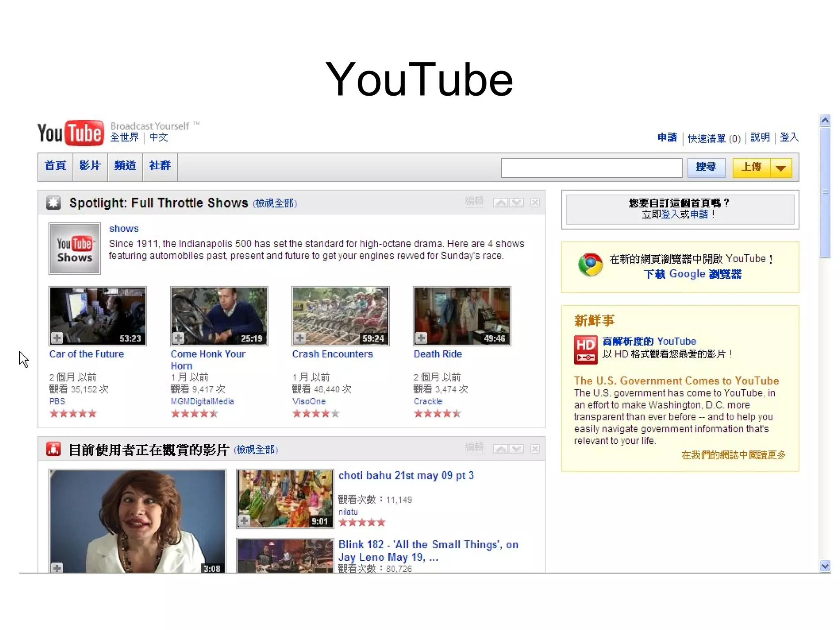Open the Blink 182 All the Small Things link
The width and height of the screenshot is (840, 630).
428,550
